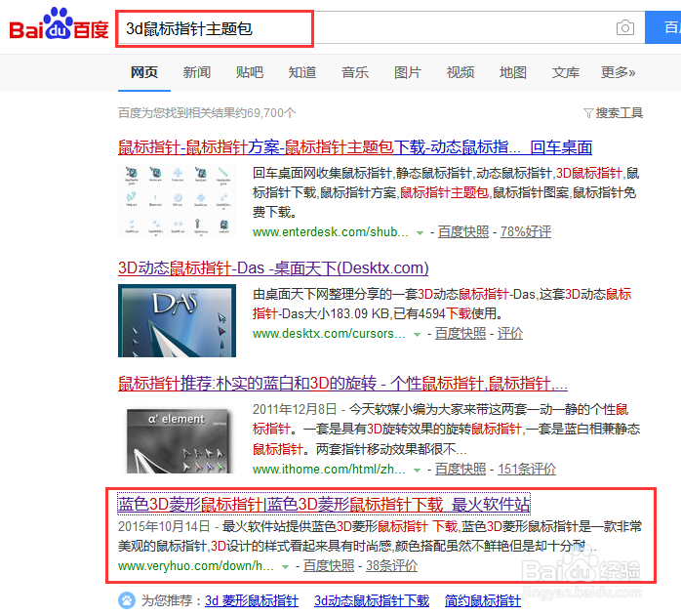Select the 网页 tab
Viewport: 681px width, 616px height.
click(144, 72)
